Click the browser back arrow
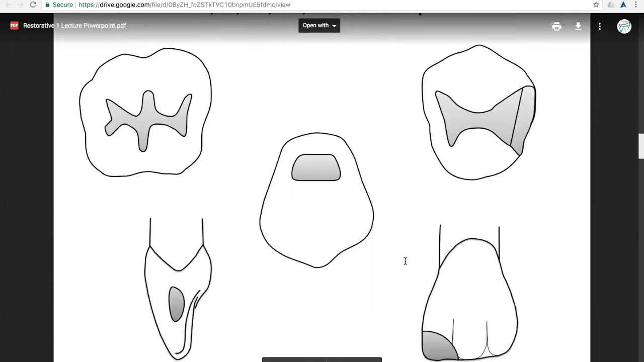Image resolution: width=644 pixels, height=362 pixels. point(8,5)
